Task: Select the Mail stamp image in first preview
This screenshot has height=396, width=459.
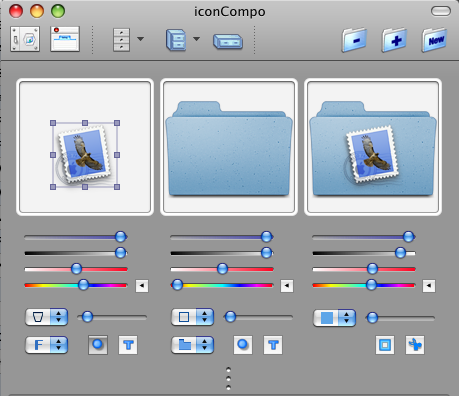Action: (85, 155)
